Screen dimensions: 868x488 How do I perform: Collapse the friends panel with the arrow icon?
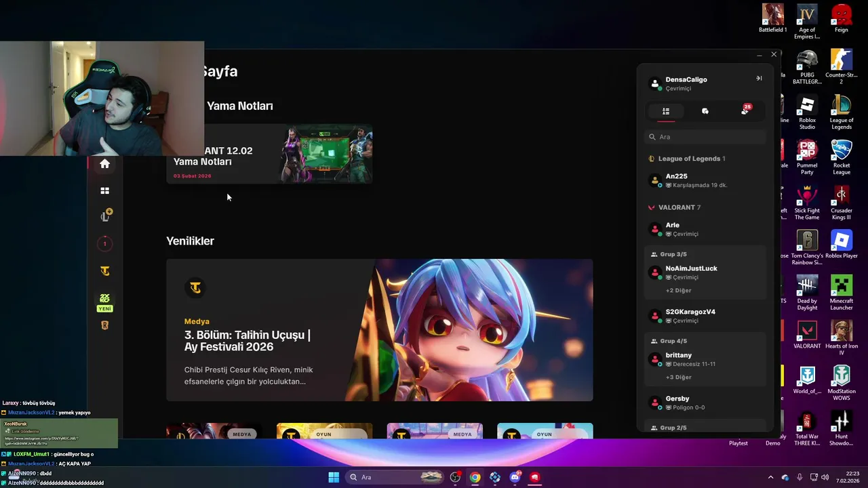pos(759,79)
